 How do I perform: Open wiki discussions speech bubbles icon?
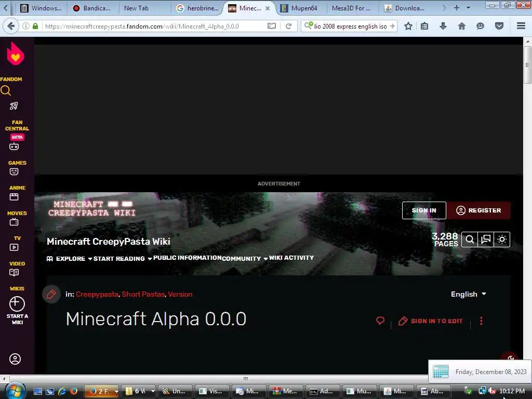(486, 240)
